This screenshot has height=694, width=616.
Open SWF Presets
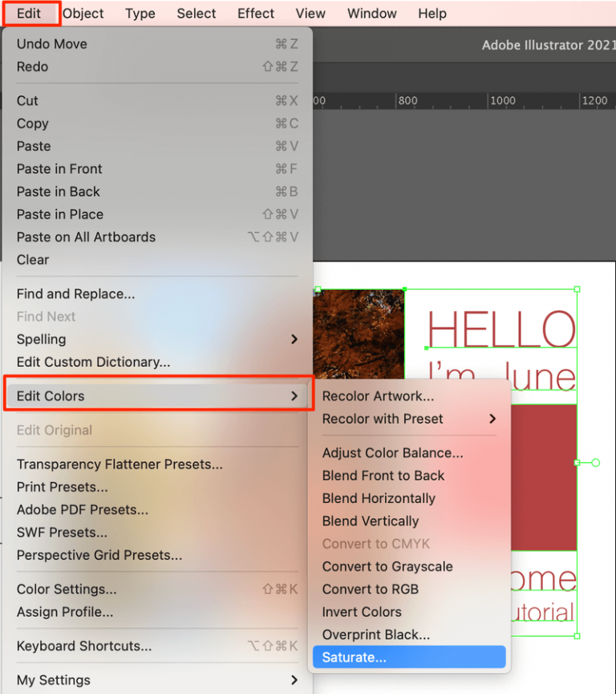(157, 532)
